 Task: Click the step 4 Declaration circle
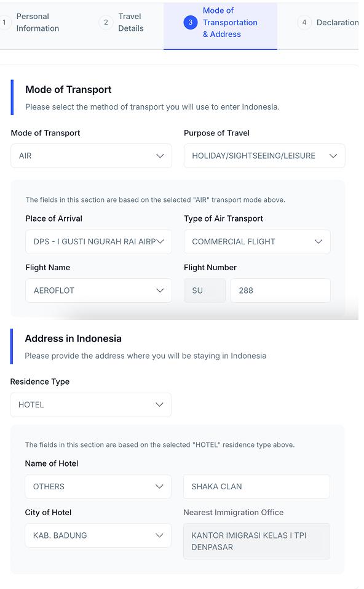[x=304, y=23]
